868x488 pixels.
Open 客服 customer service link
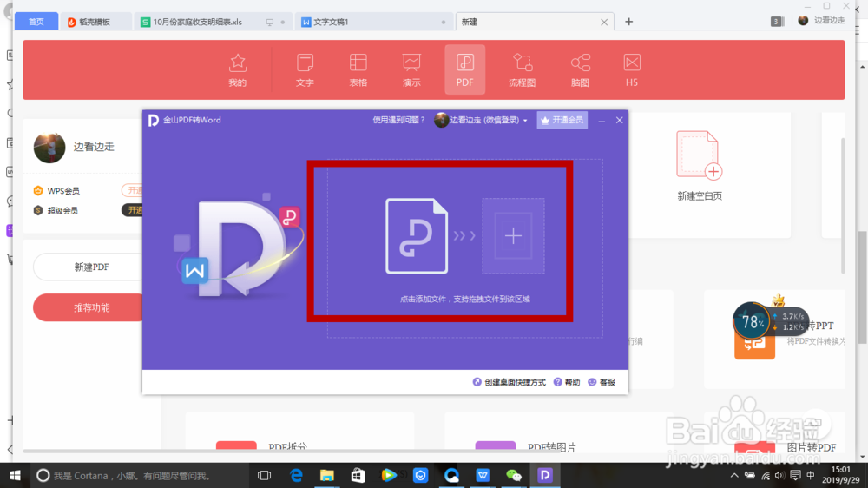click(602, 382)
